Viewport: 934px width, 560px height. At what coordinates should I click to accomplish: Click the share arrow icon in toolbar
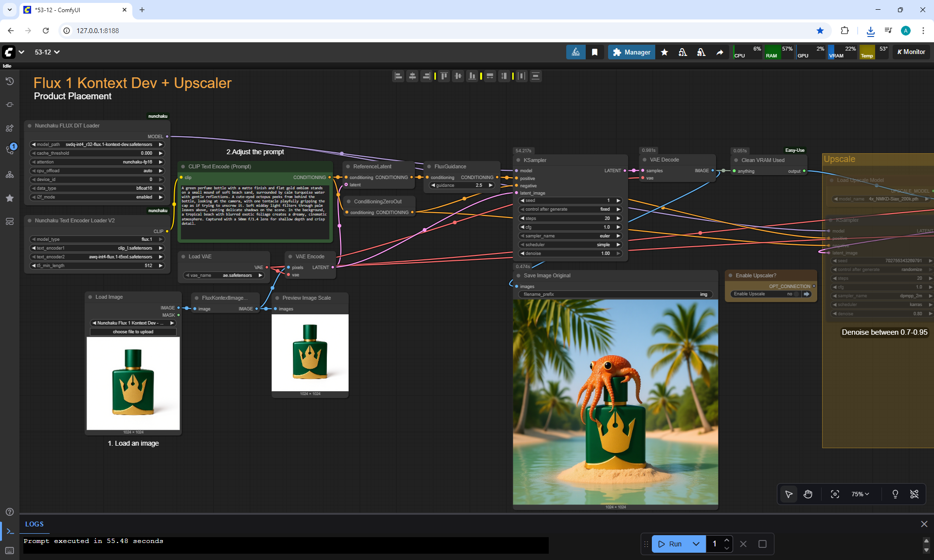pyautogui.click(x=719, y=52)
